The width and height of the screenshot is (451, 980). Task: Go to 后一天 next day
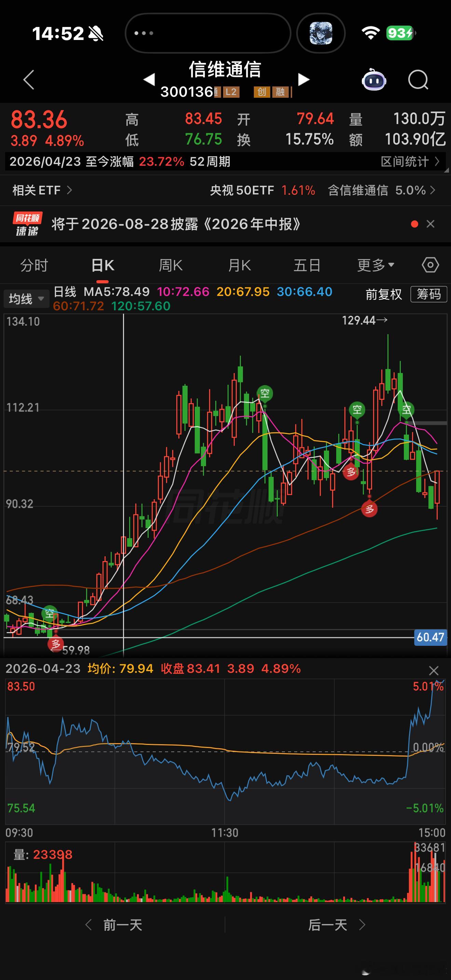[337, 925]
